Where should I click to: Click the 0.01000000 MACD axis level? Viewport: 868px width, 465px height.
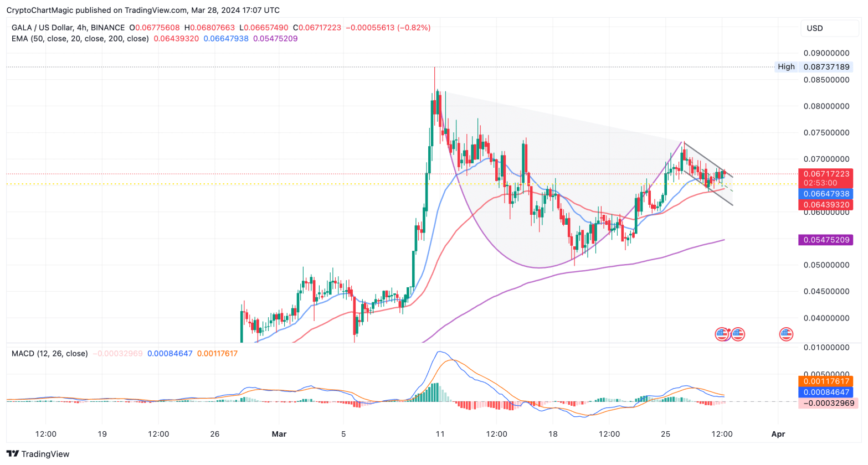pyautogui.click(x=826, y=348)
